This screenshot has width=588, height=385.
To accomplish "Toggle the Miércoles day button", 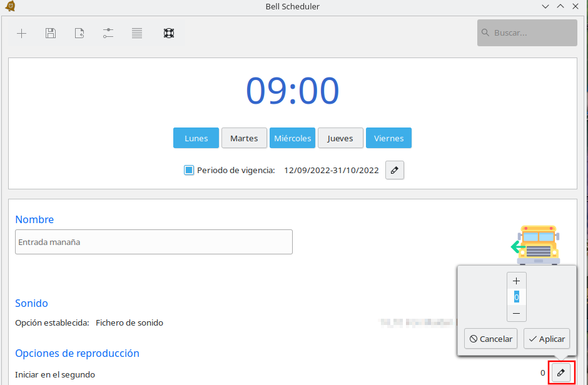I will point(292,138).
